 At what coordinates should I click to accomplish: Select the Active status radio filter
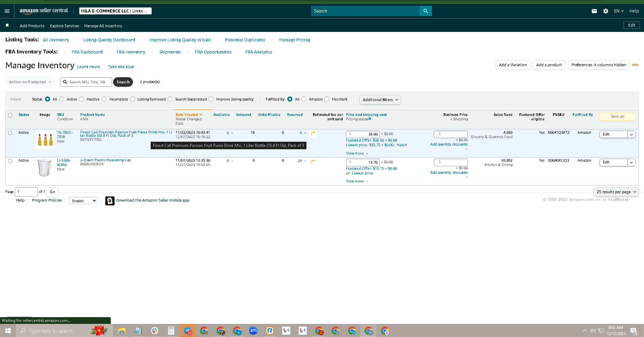(x=62, y=99)
